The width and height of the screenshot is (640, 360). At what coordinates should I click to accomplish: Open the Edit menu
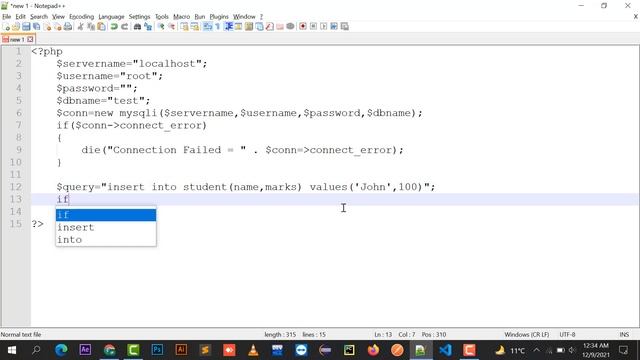(x=20, y=17)
